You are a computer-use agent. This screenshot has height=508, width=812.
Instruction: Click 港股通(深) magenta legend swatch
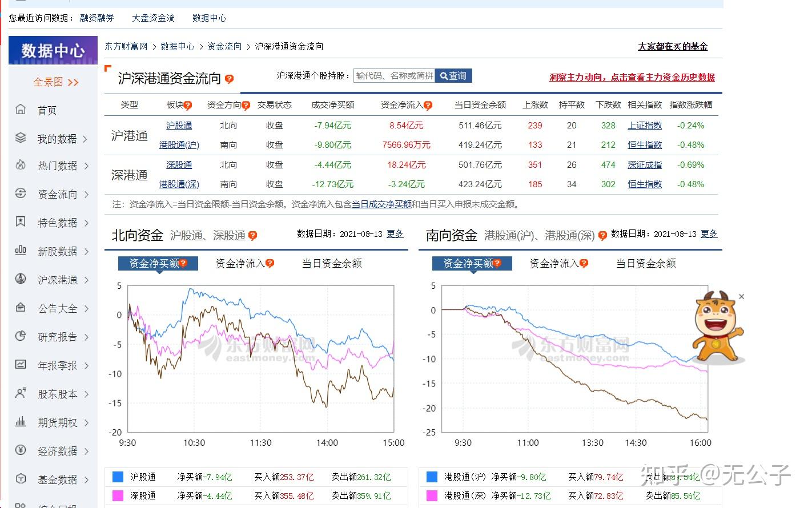[432, 495]
